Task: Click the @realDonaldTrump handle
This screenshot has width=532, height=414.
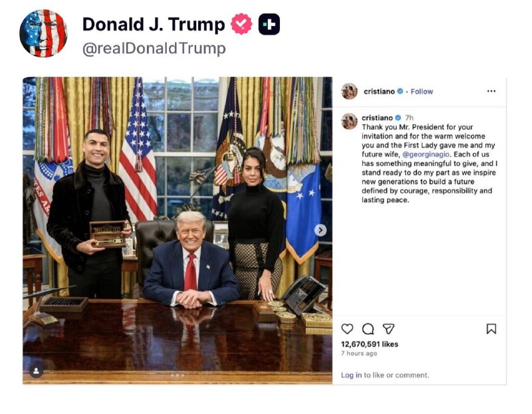Action: (154, 48)
